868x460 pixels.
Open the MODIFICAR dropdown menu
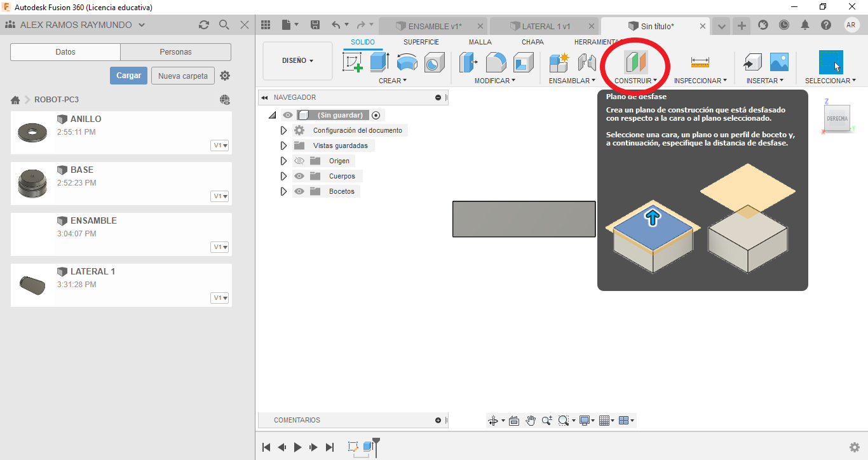[495, 81]
